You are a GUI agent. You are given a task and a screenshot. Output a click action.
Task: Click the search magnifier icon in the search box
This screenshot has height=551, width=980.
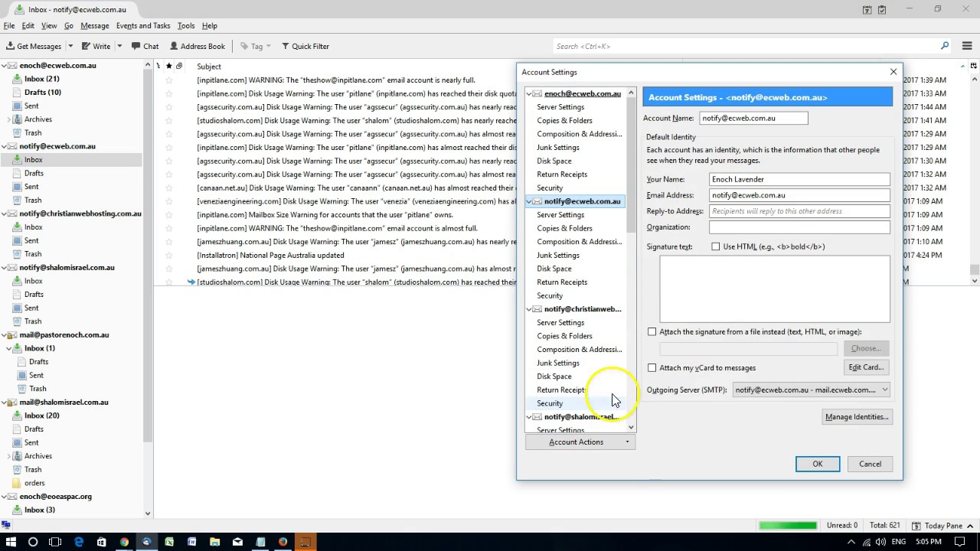pyautogui.click(x=945, y=46)
